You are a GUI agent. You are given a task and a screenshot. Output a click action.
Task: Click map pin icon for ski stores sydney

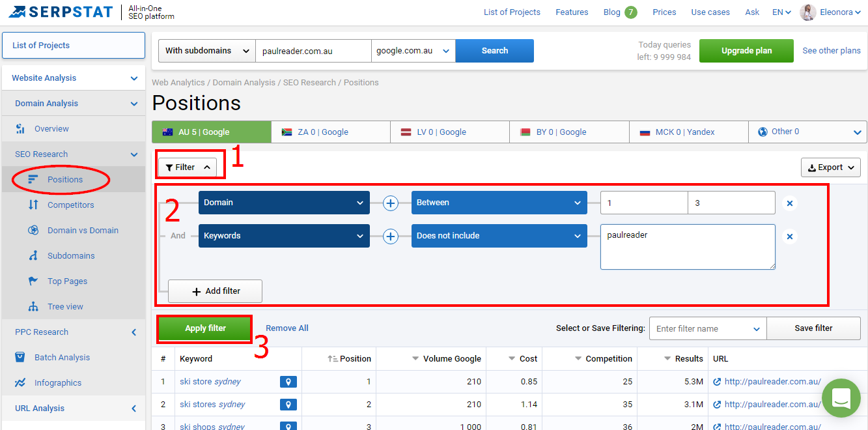tap(288, 405)
